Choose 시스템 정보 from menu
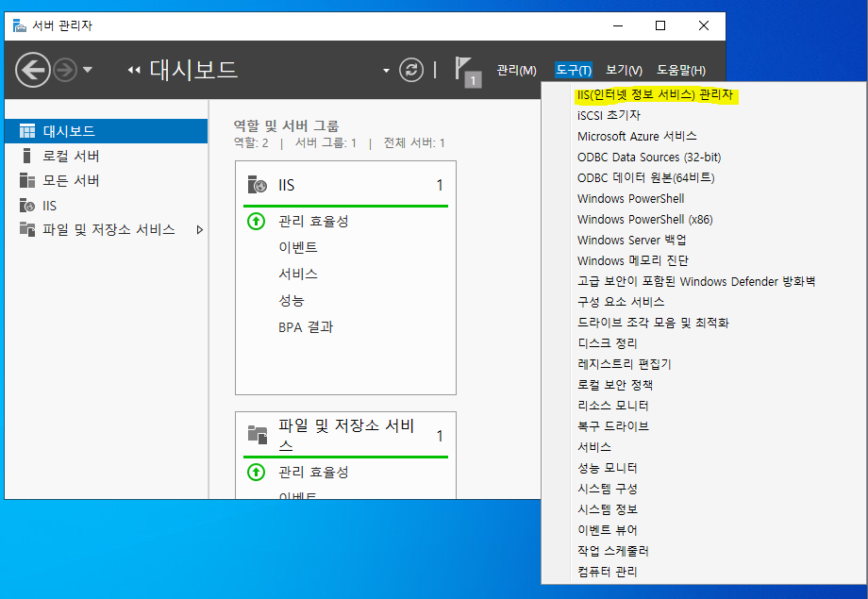Viewport: 868px width, 599px height. [608, 509]
